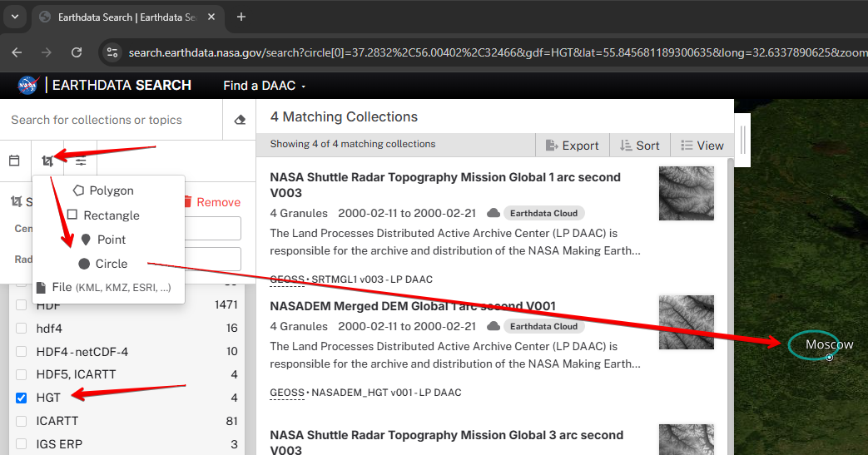This screenshot has width=868, height=455.
Task: Reload the Earthdata Search page
Action: coord(77,52)
